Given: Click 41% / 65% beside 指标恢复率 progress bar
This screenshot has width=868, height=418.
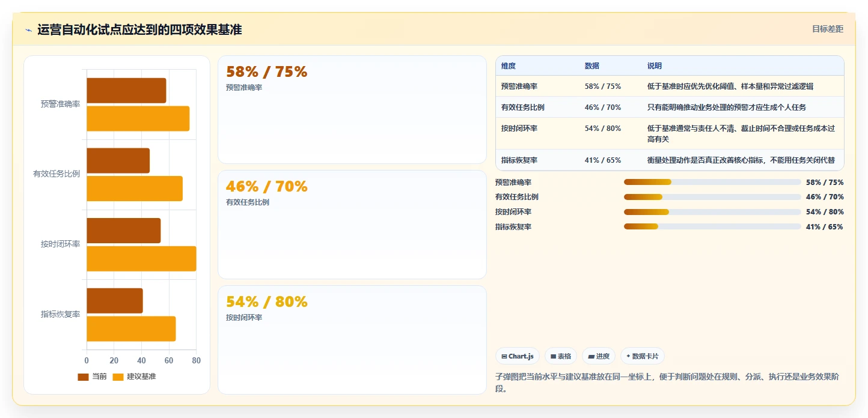Looking at the screenshot, I should pyautogui.click(x=825, y=227).
